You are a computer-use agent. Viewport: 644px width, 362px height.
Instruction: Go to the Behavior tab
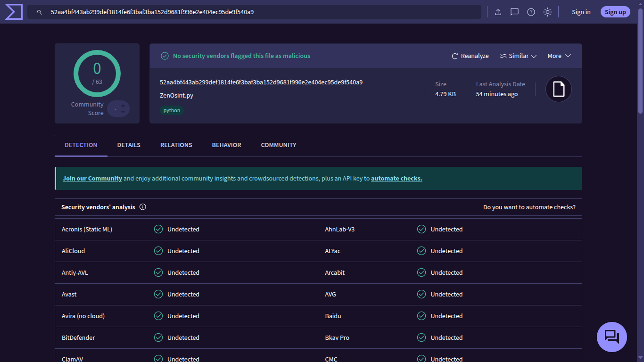tap(227, 145)
